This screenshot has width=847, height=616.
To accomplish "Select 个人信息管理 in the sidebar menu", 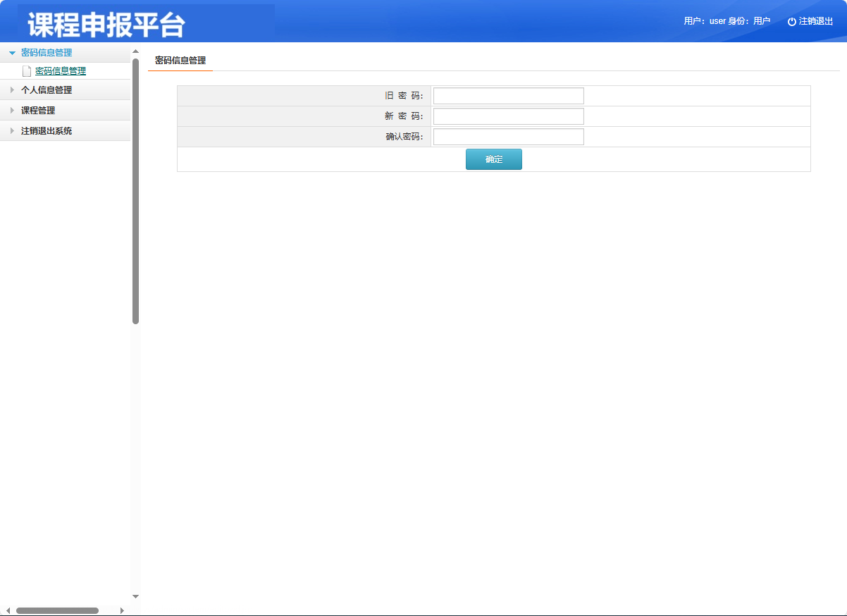I will 47,90.
